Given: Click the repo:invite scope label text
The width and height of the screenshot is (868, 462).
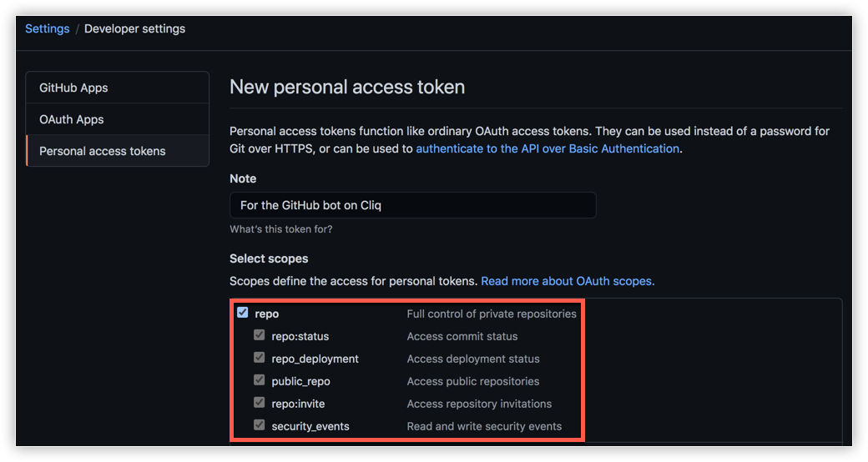Looking at the screenshot, I should click(x=299, y=404).
